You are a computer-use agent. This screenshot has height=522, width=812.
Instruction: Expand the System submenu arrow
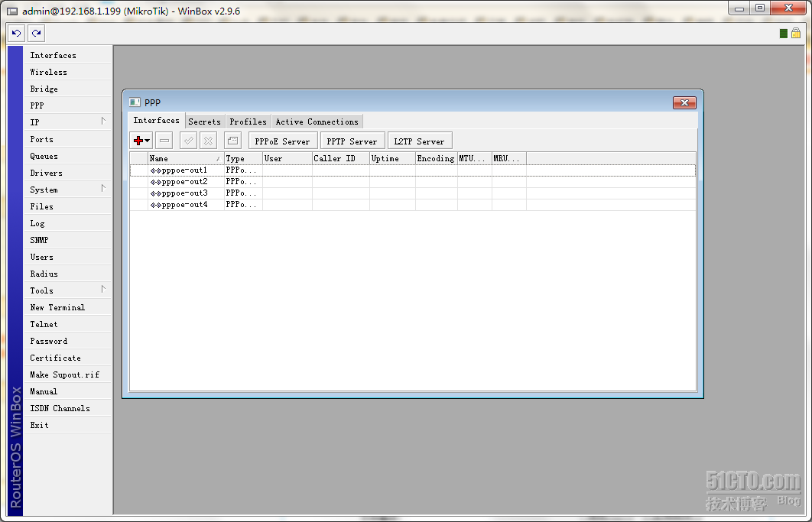point(103,189)
